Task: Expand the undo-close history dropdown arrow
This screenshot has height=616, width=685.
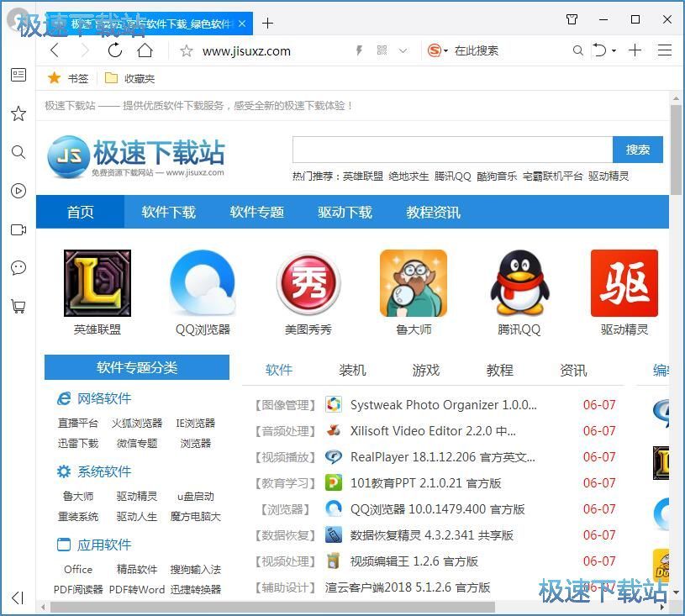Action: click(x=614, y=51)
